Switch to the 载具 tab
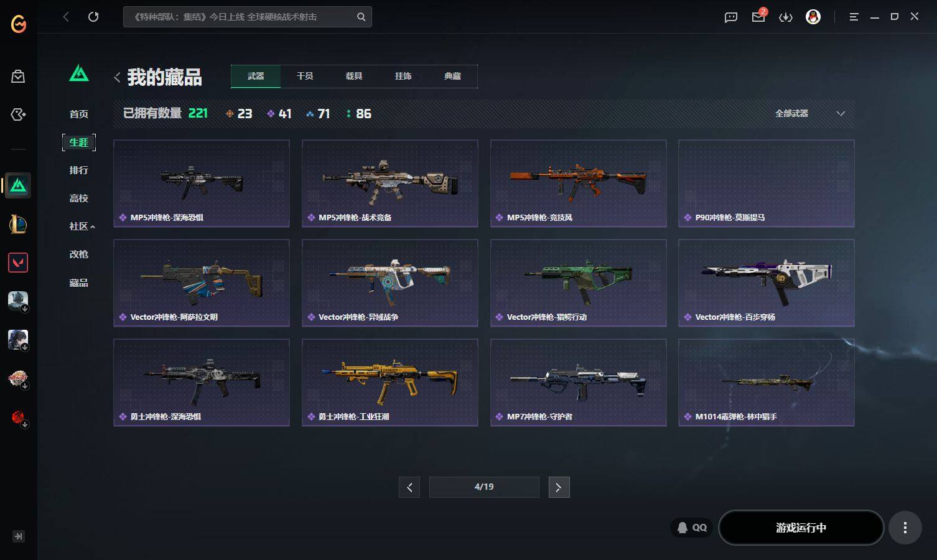Screen dimensions: 937x560 pos(354,76)
